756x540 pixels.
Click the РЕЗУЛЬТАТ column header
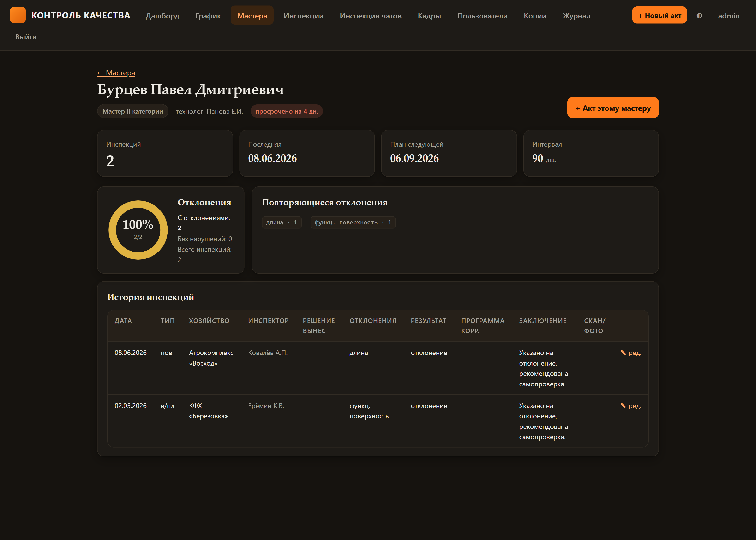(428, 321)
